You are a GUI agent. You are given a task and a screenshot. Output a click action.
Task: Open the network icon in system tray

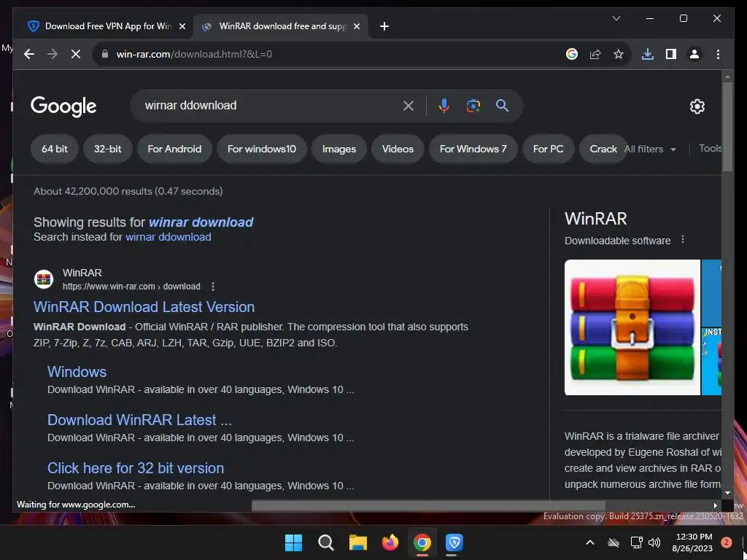tap(636, 542)
